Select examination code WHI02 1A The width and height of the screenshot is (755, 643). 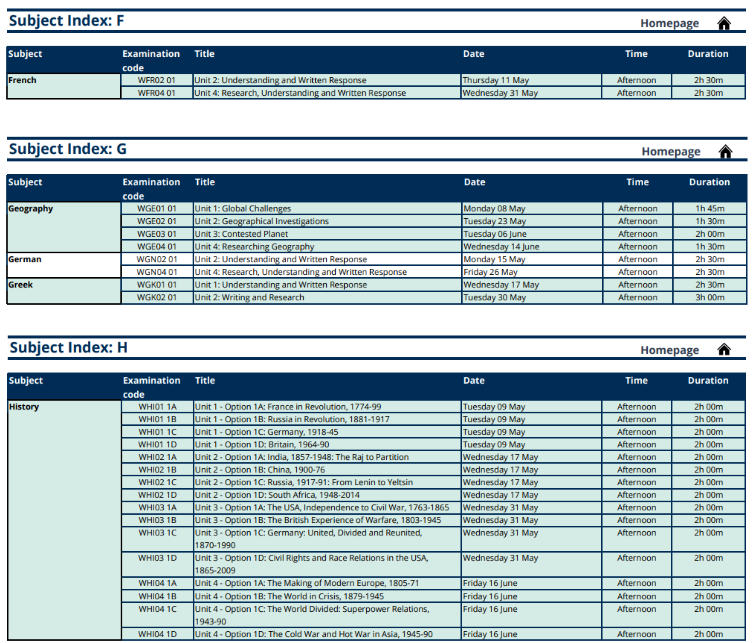click(x=157, y=457)
